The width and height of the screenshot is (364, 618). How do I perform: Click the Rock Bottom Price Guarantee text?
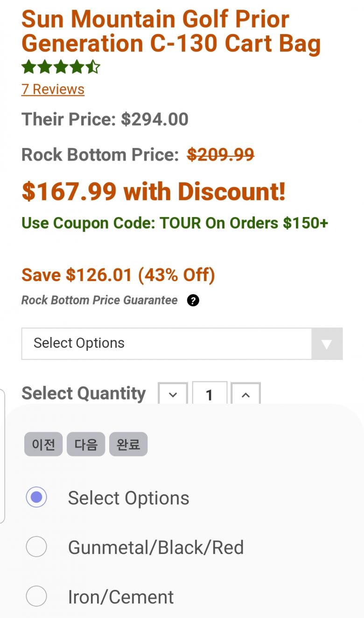point(99,300)
